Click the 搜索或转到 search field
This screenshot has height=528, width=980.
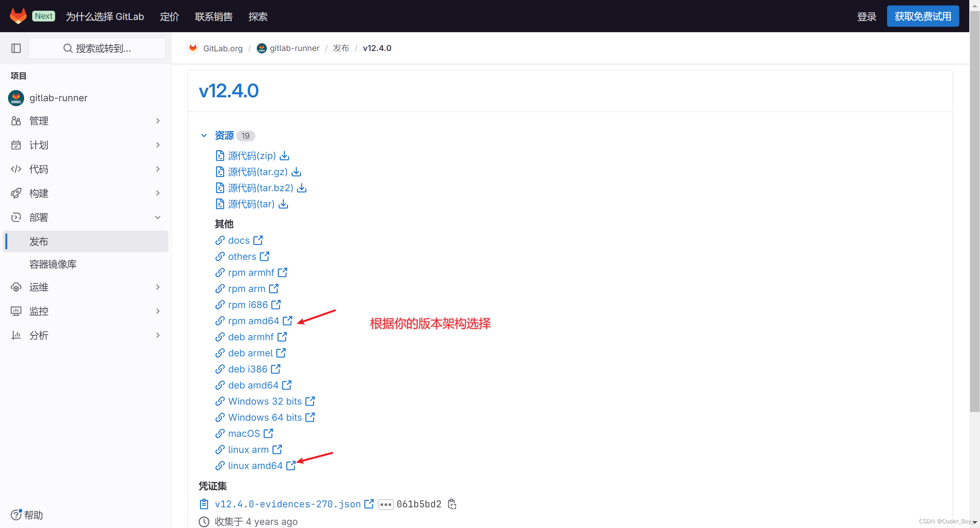tap(97, 48)
